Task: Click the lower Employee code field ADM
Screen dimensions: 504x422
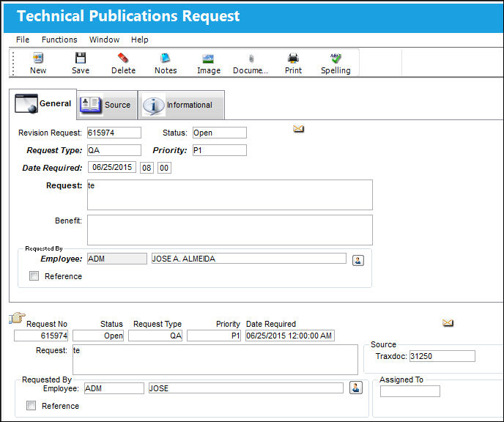Action: click(x=114, y=388)
